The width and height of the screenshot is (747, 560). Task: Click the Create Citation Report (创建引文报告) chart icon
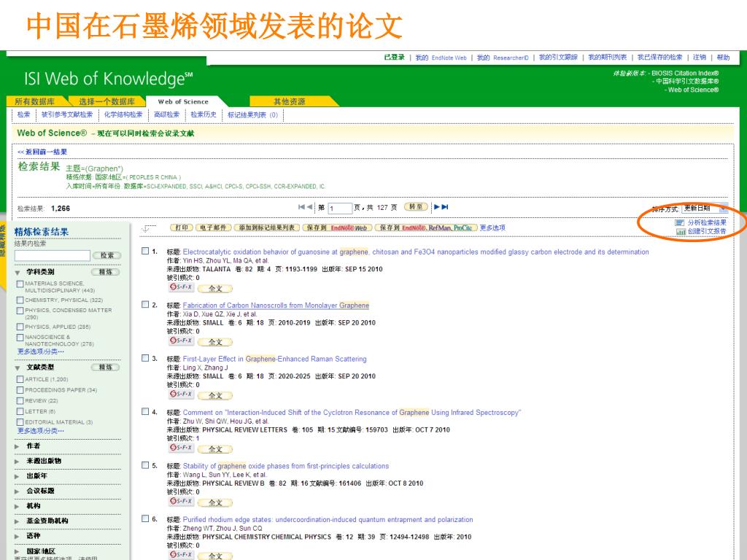point(681,231)
